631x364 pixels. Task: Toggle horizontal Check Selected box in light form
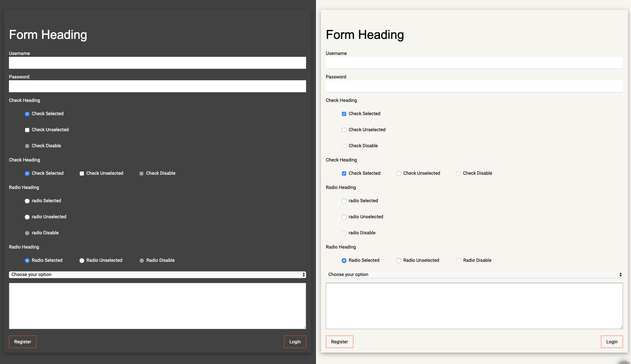click(344, 174)
